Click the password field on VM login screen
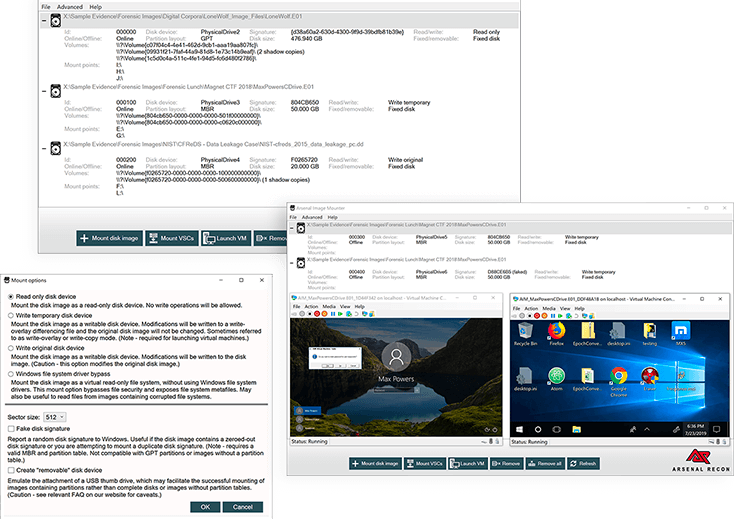This screenshot has width=734, height=519. tap(396, 389)
